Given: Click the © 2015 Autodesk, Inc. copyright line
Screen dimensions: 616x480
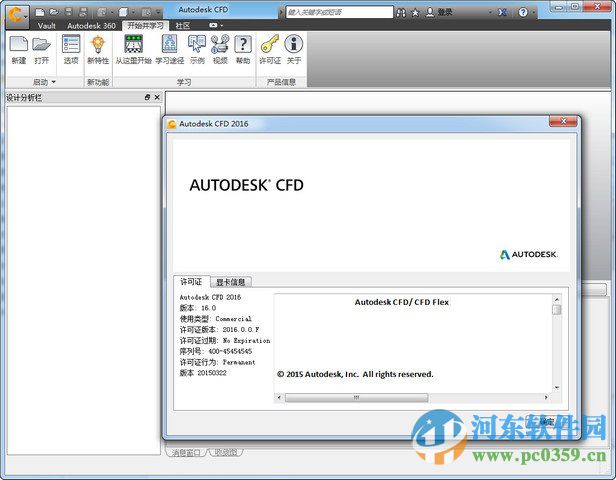Looking at the screenshot, I should tap(355, 374).
